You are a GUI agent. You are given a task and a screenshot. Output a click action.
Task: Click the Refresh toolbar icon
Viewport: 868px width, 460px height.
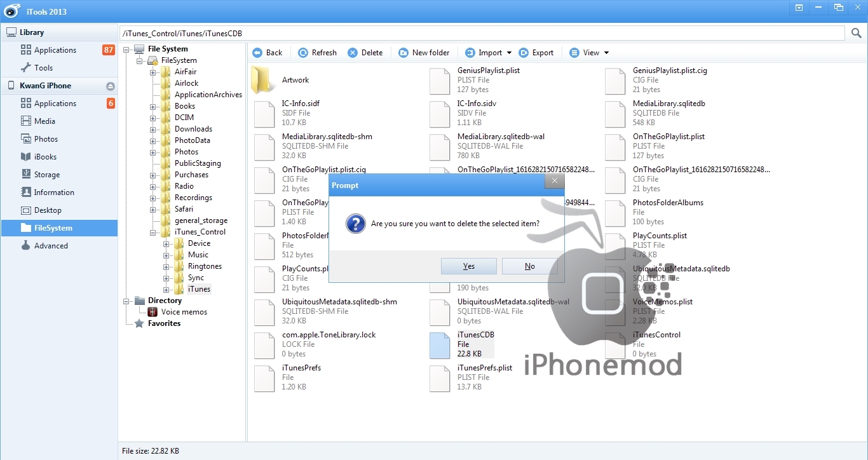pyautogui.click(x=303, y=53)
